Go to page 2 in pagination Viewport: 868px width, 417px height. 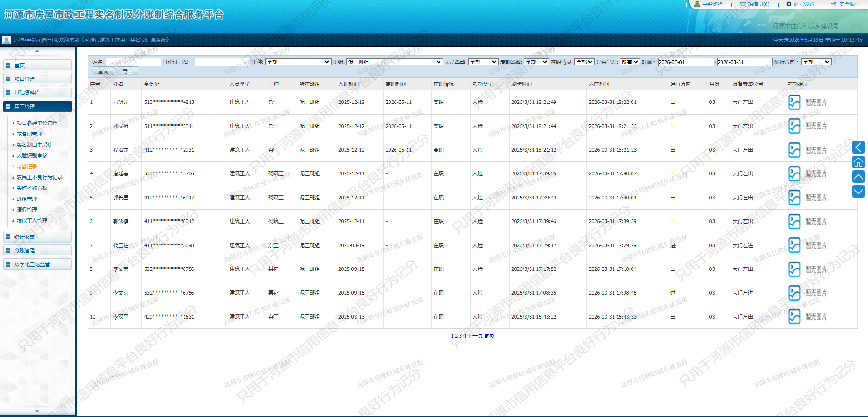(x=456, y=336)
